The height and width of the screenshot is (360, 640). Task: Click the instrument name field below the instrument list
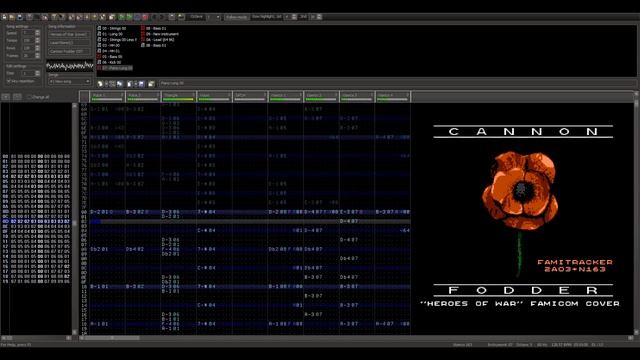pyautogui.click(x=397, y=83)
